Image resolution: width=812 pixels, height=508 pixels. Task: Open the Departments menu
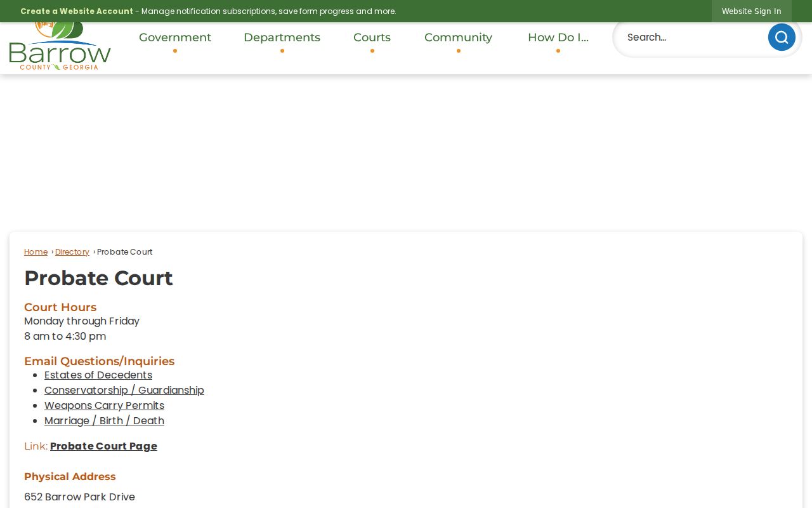point(282,37)
